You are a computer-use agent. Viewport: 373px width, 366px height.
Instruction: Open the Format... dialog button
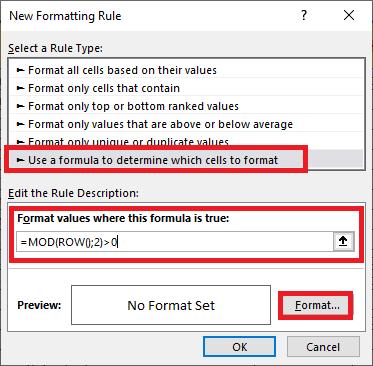(x=316, y=306)
